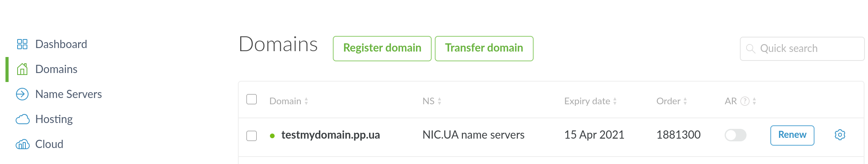Renew the testmydomain.pp.ua domain
This screenshot has width=868, height=164.
792,135
